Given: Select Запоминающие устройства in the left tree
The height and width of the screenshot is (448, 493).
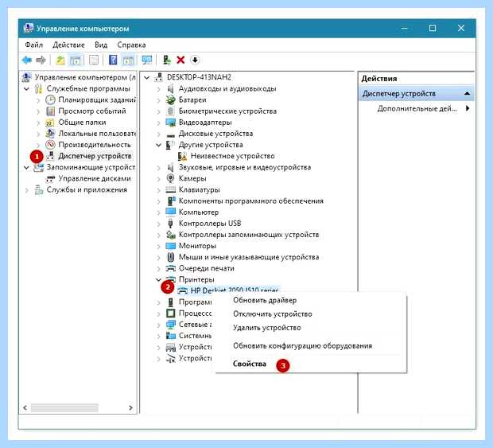Looking at the screenshot, I should (x=91, y=167).
